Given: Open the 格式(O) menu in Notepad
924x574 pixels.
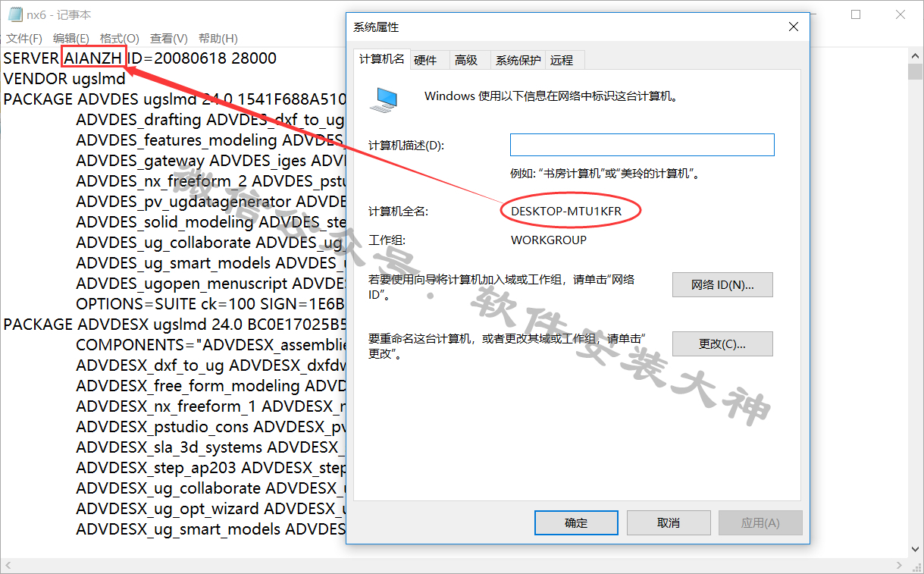Looking at the screenshot, I should click(x=120, y=38).
